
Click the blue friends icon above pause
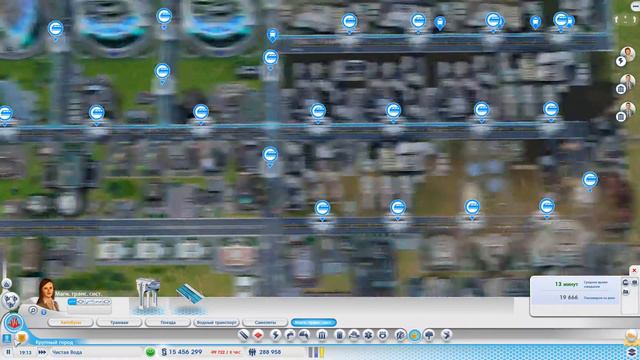point(7,338)
